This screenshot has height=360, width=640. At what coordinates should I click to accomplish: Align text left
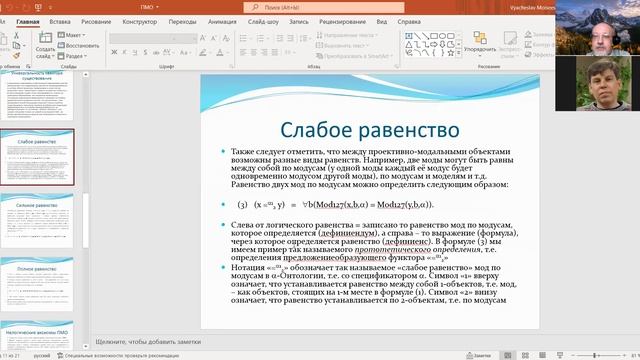tap(243, 52)
